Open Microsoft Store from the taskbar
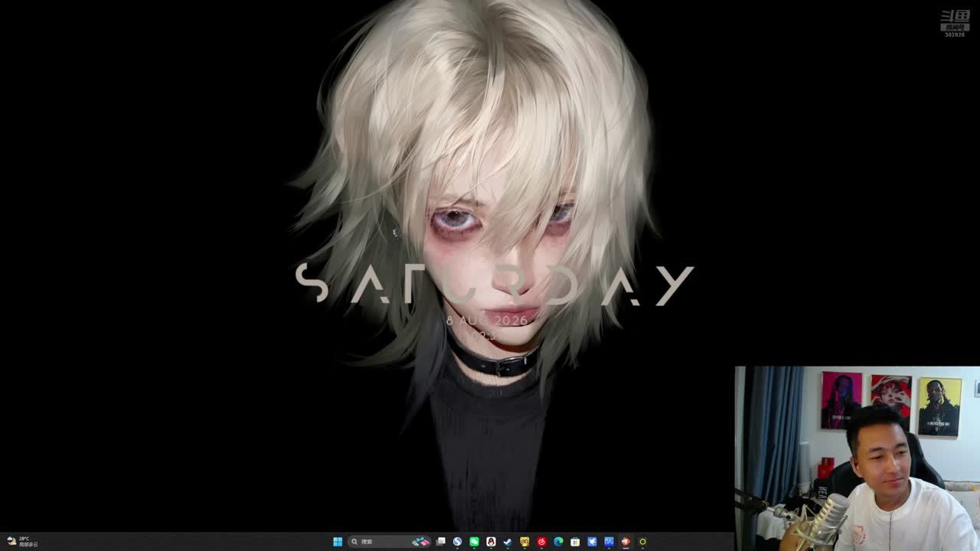This screenshot has height=551, width=980. click(x=575, y=542)
